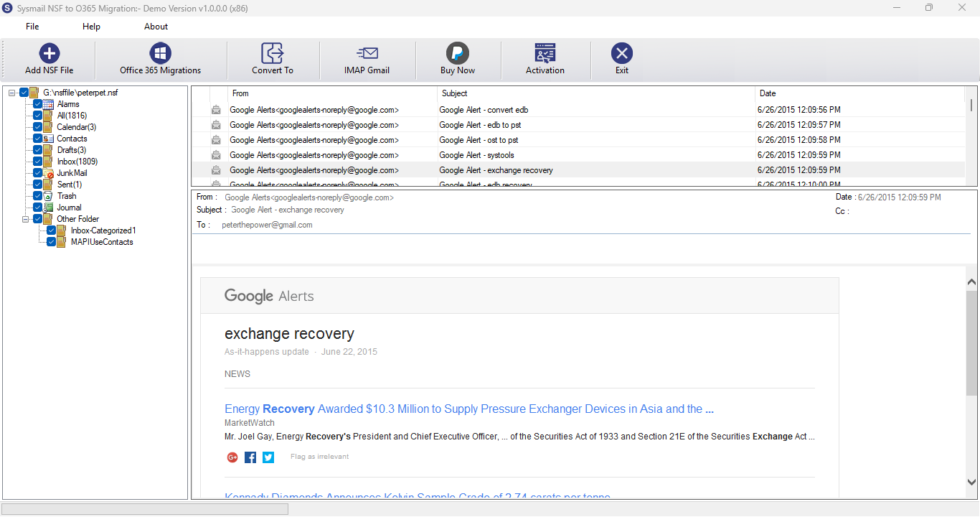This screenshot has width=980, height=517.
Task: Click the Buy Now PayPal icon
Action: coord(457,53)
